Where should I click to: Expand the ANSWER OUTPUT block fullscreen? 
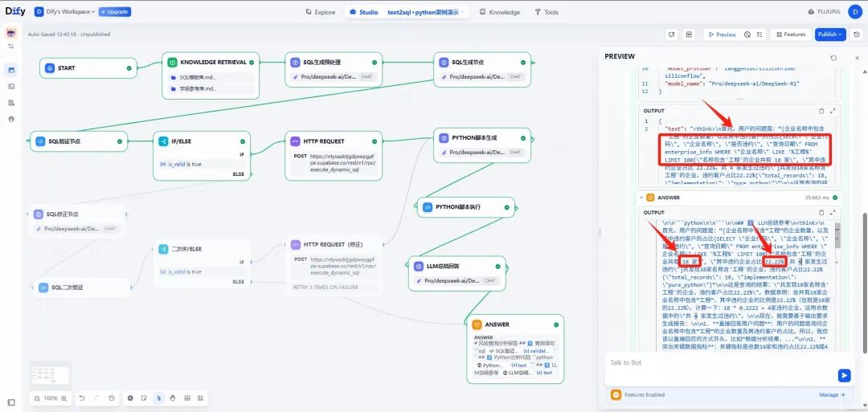point(833,212)
